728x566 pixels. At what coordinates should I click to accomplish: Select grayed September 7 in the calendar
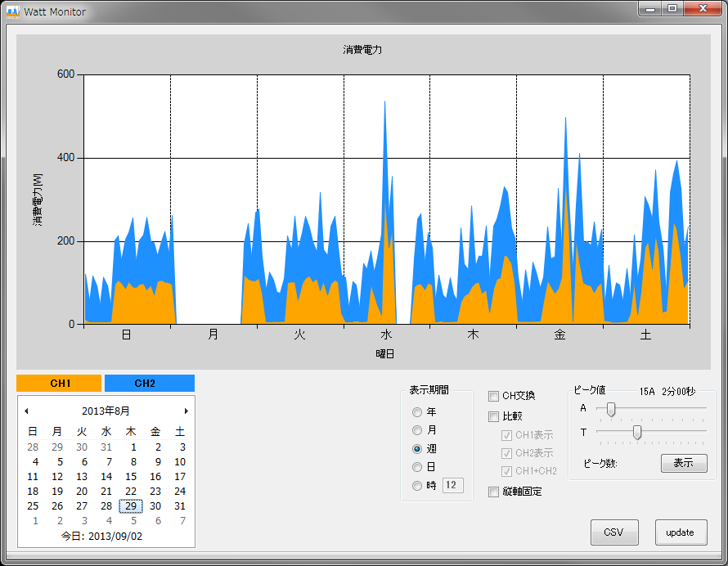pos(182,521)
